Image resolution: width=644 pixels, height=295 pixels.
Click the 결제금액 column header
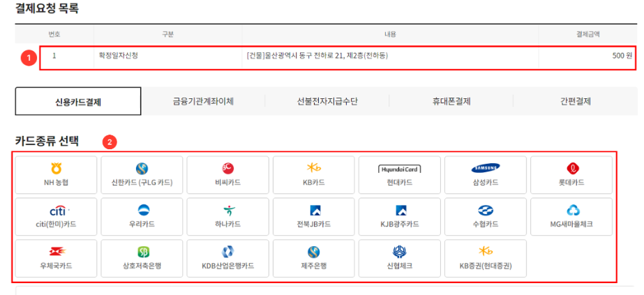(587, 34)
